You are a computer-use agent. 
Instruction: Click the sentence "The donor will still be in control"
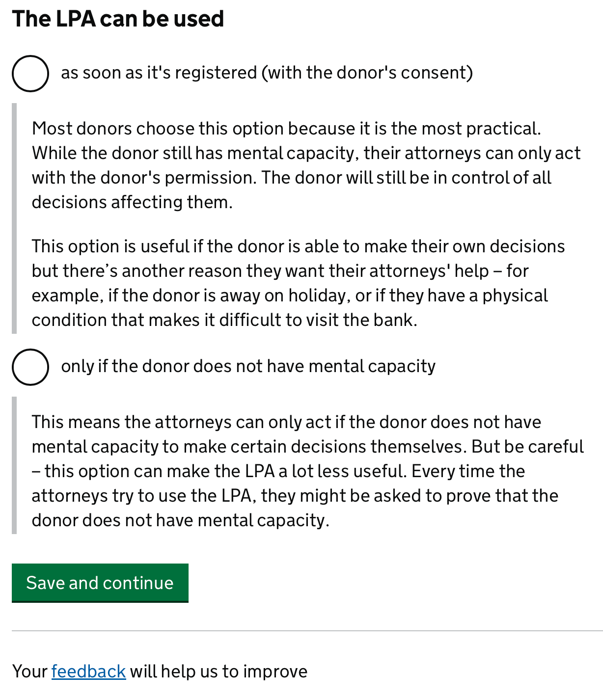click(x=406, y=178)
